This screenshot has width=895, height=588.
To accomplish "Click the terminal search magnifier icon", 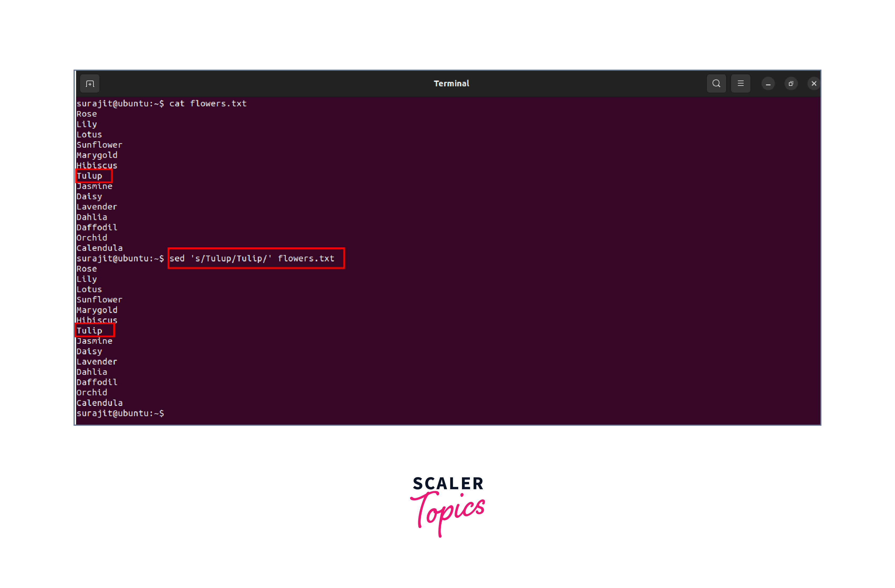I will (x=716, y=83).
